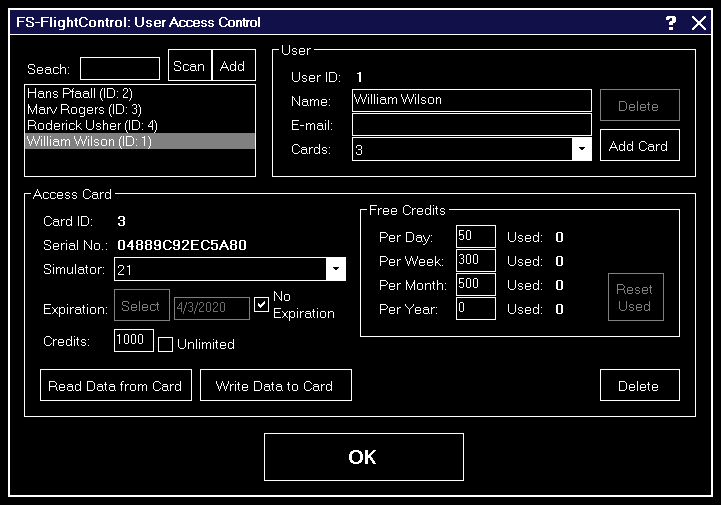
Task: Focus the Seach input field
Action: pos(120,69)
